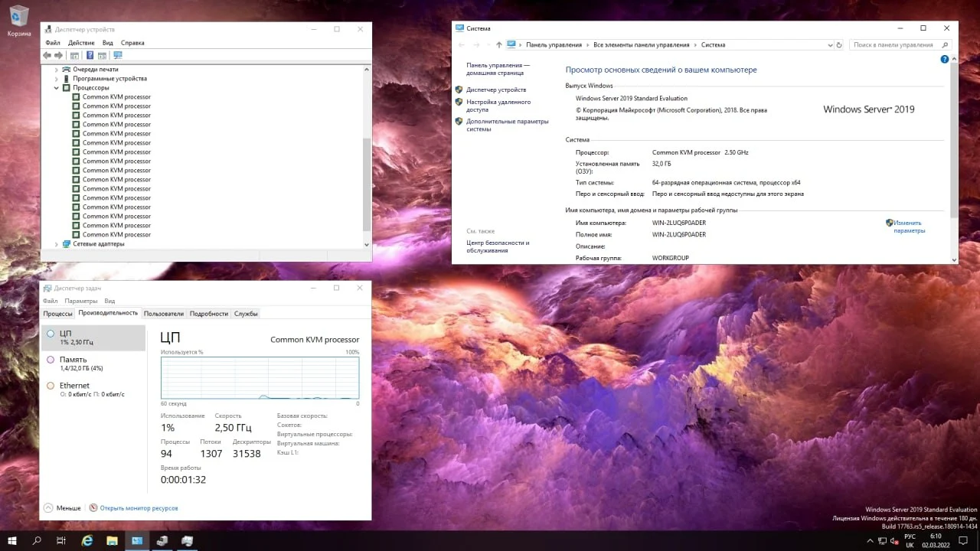
Task: Open Действие menu in Device Manager
Action: click(81, 43)
